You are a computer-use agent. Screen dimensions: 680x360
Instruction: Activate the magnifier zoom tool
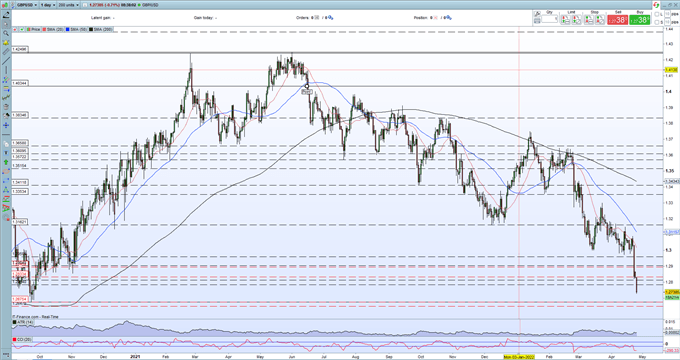click(x=6, y=33)
